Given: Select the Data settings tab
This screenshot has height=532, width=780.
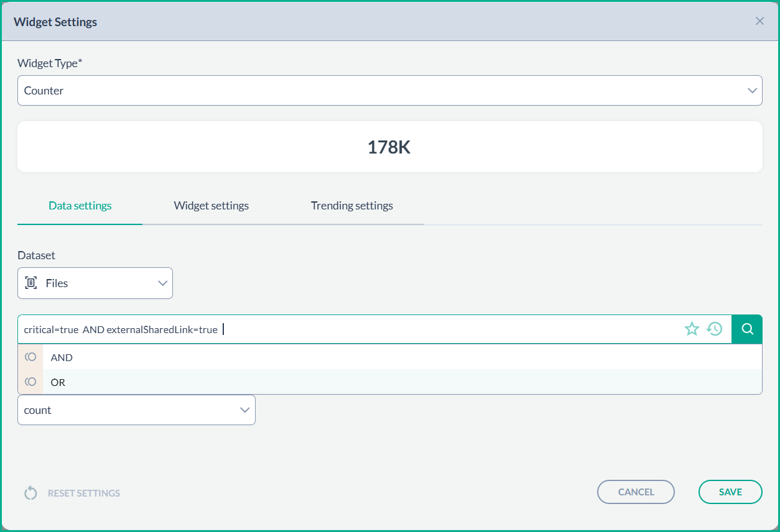Looking at the screenshot, I should click(x=80, y=206).
